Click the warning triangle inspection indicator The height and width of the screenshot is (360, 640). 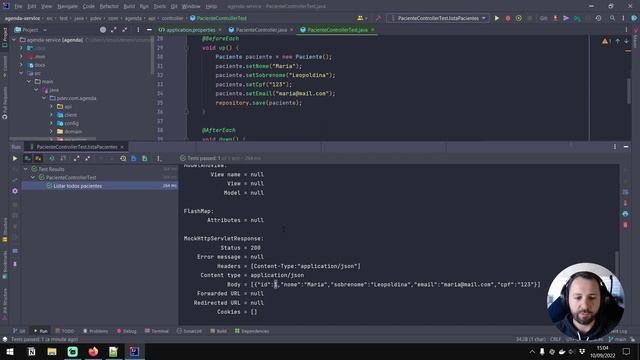tap(605, 41)
